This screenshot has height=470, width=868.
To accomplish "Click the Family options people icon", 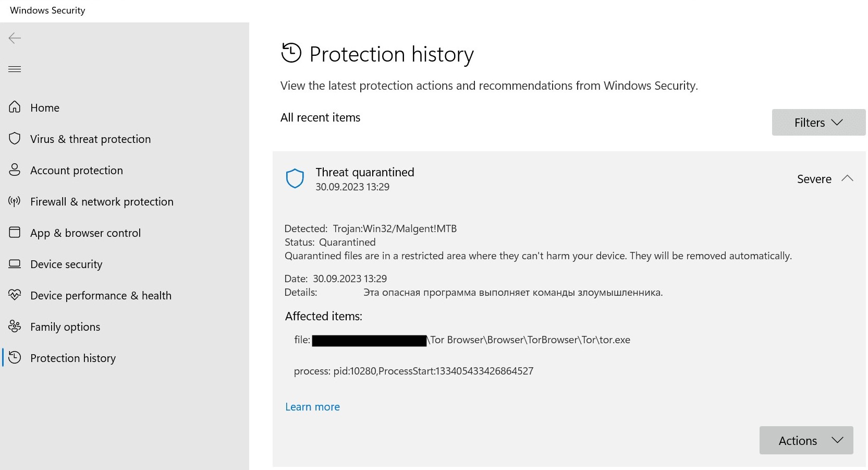I will tap(15, 326).
